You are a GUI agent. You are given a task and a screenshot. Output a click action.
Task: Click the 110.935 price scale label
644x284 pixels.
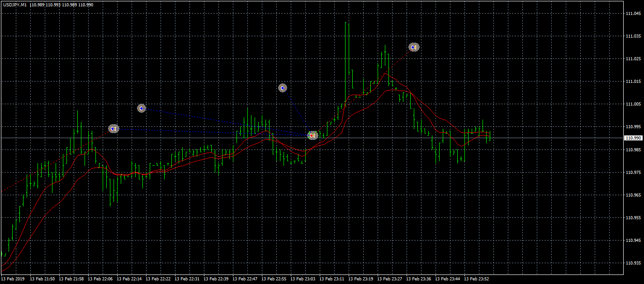click(x=633, y=263)
